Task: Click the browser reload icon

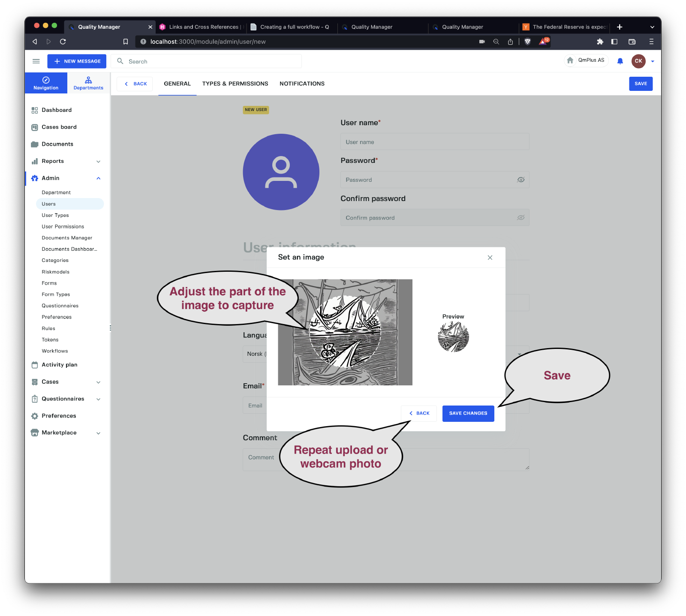Action: click(63, 42)
